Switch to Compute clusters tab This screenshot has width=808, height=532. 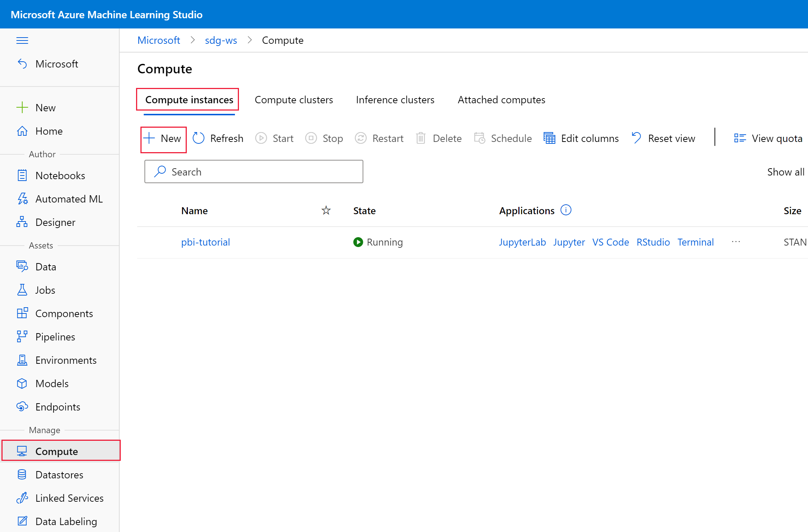(294, 100)
